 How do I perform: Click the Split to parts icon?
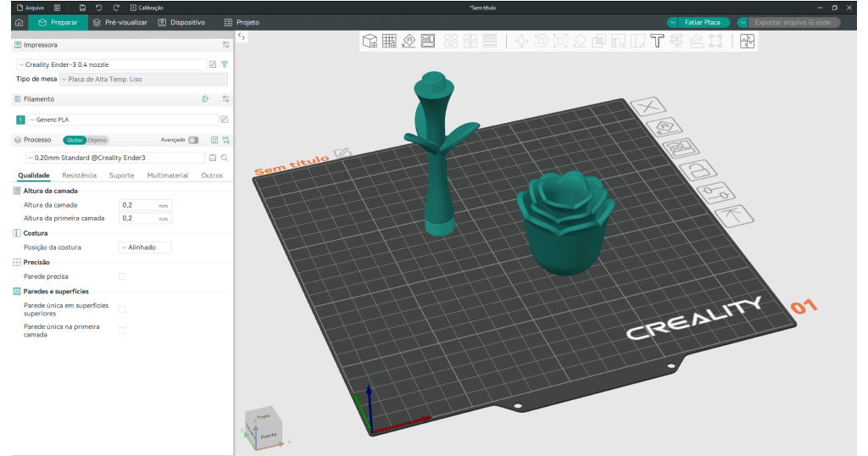470,41
